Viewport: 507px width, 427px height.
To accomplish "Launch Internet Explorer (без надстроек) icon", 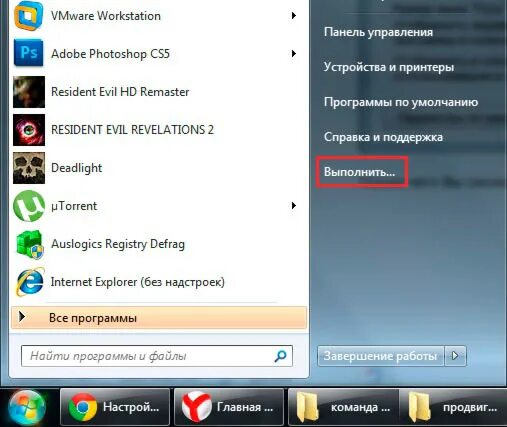I will click(x=30, y=282).
